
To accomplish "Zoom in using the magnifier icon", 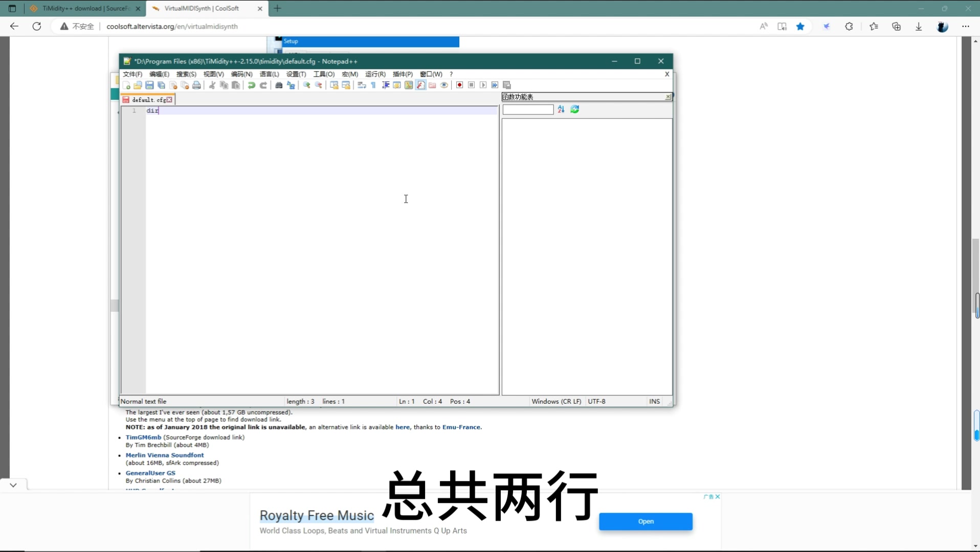I will (306, 85).
